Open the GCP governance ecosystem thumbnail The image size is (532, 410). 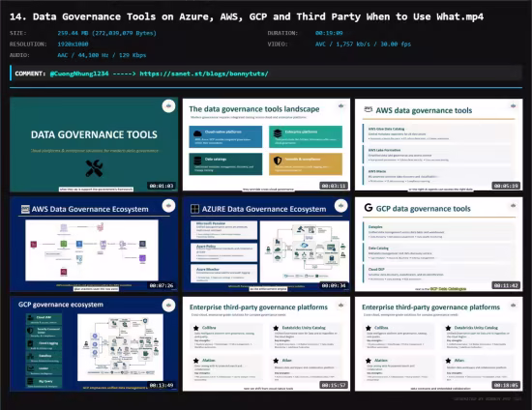tap(94, 344)
